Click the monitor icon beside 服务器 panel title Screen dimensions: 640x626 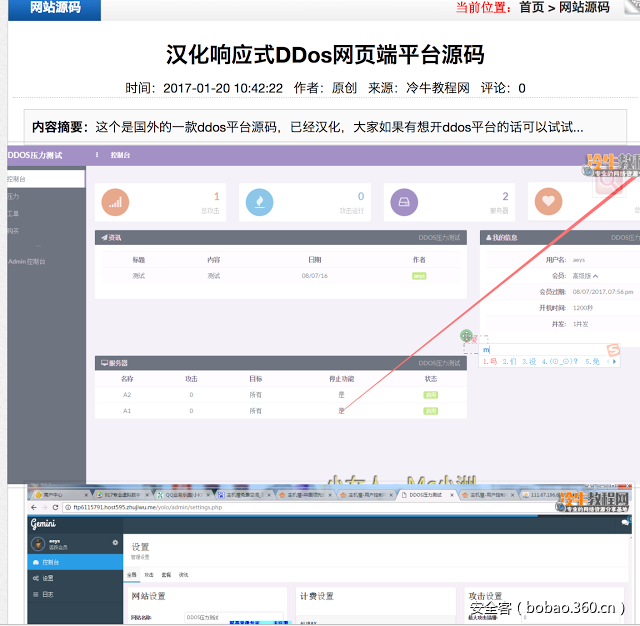(x=104, y=363)
